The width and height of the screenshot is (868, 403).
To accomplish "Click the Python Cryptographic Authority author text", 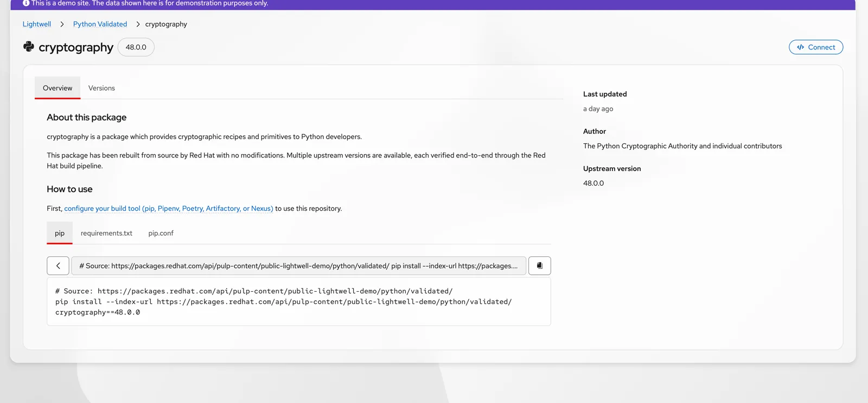I will 682,146.
